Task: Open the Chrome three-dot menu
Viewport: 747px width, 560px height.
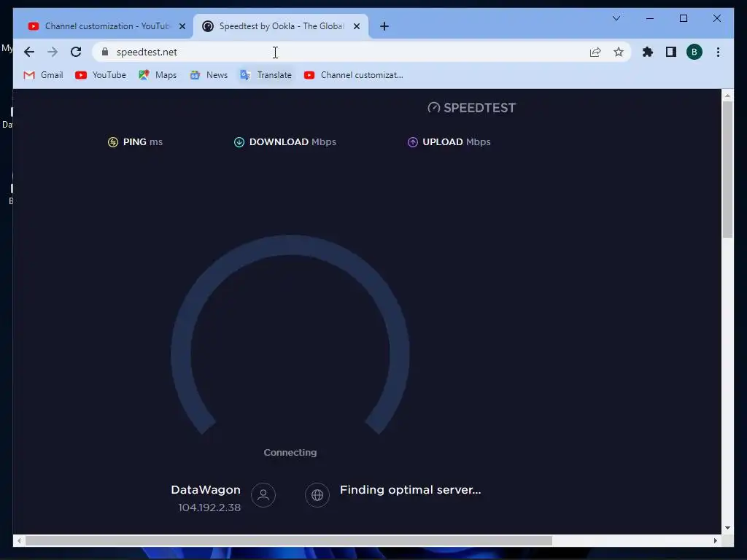Action: [718, 52]
